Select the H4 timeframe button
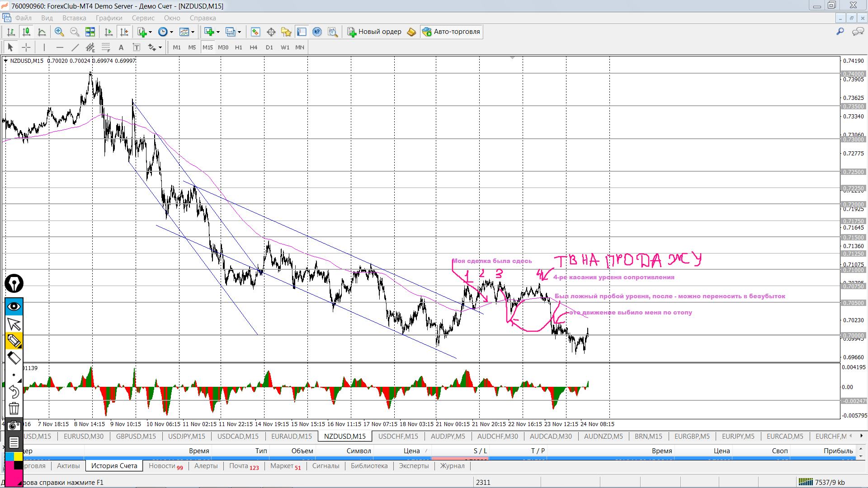Image resolution: width=868 pixels, height=488 pixels. click(x=253, y=47)
